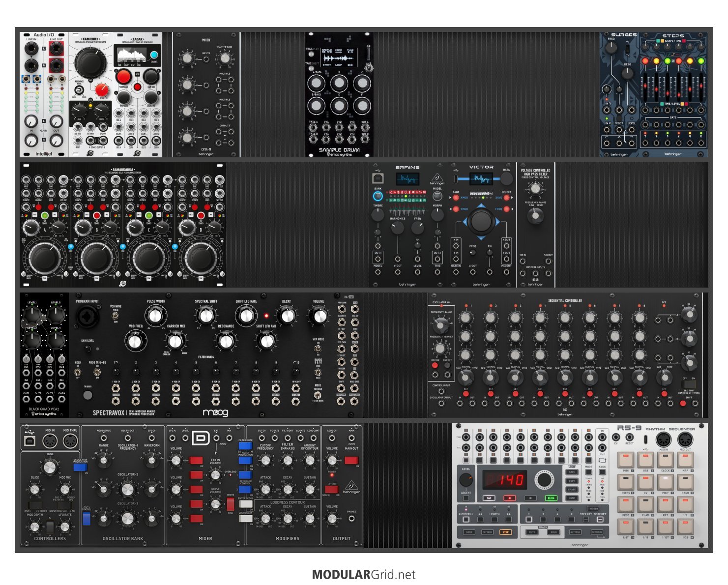
Task: Click the MODEL button on Brains
Action: click(437, 196)
